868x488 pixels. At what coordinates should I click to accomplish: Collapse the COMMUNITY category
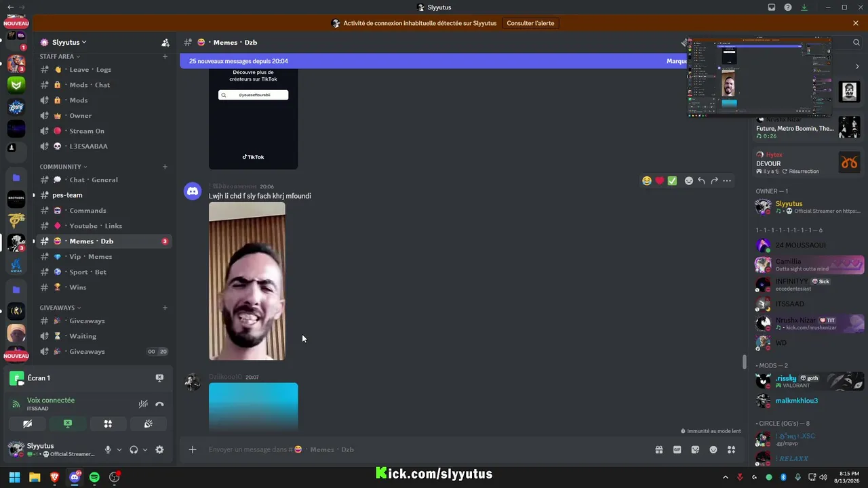point(63,167)
